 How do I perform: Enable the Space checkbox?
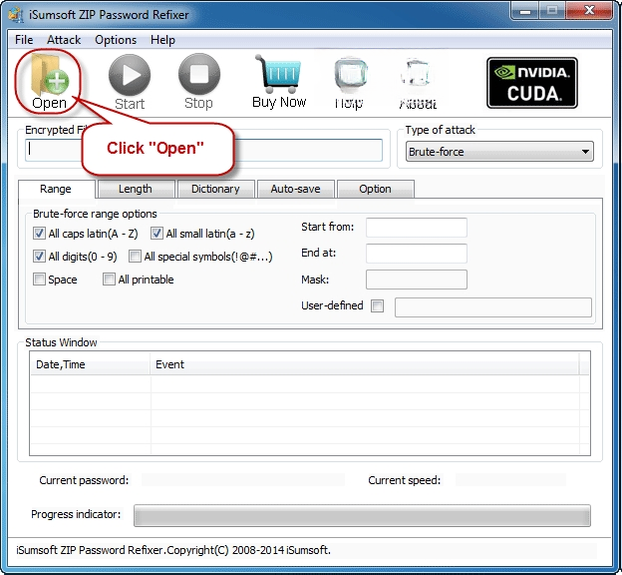pos(39,279)
